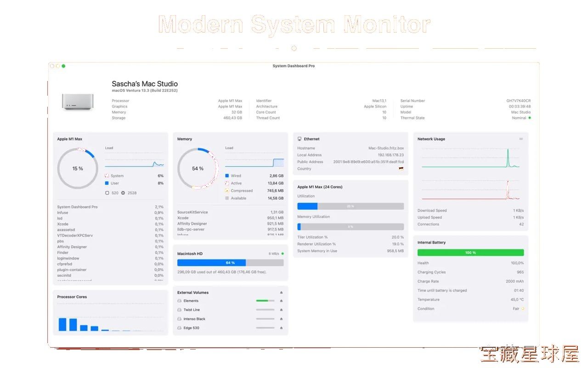Select the VTDecoderXPCServ process
Viewport: 588px width, 368px height.
point(110,236)
